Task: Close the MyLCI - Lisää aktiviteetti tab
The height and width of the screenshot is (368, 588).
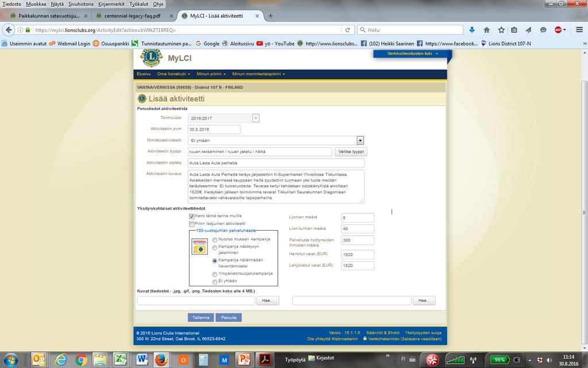Action: click(257, 16)
